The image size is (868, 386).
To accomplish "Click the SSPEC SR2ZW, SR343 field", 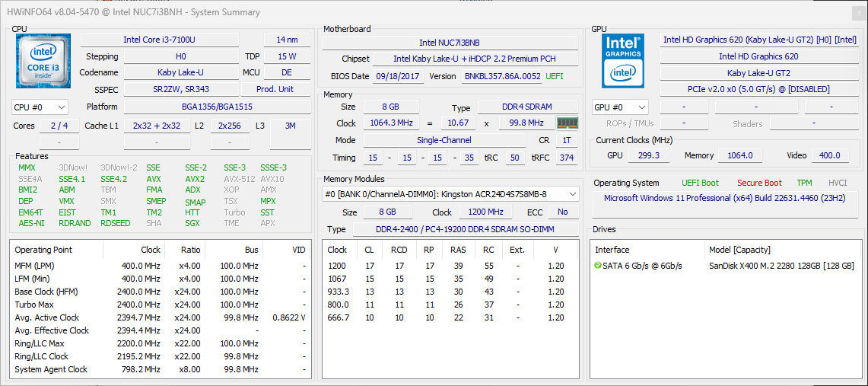I will (x=181, y=89).
